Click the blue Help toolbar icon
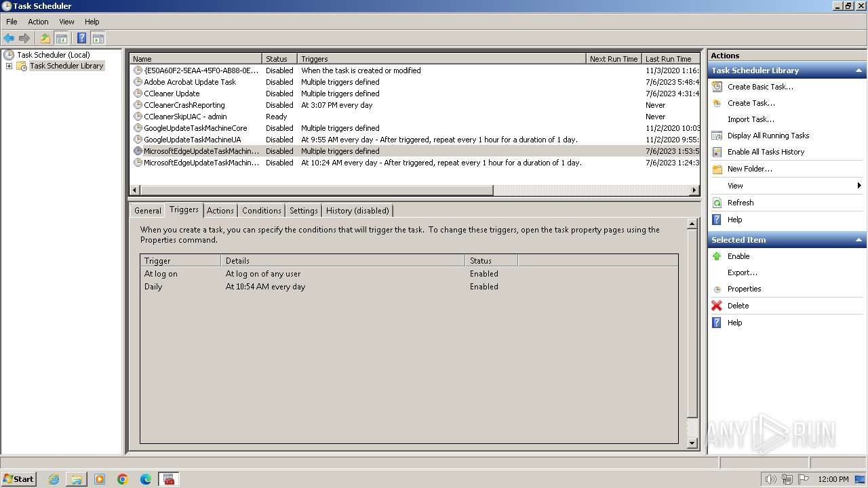868x488 pixels. click(82, 39)
